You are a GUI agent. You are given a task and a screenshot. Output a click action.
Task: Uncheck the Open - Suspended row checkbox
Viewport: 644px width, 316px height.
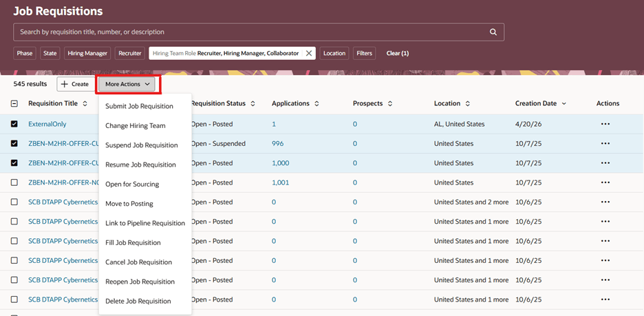pyautogui.click(x=14, y=144)
